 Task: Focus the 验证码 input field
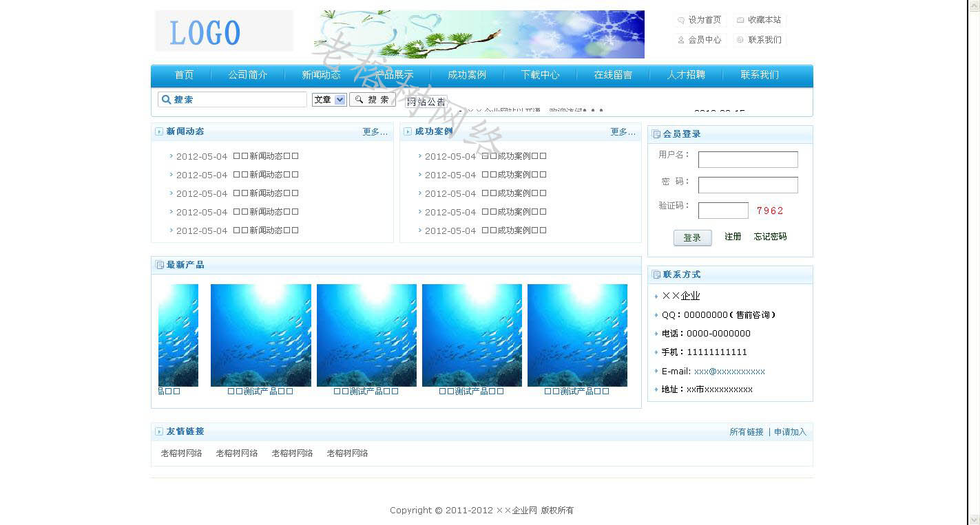[x=723, y=211]
